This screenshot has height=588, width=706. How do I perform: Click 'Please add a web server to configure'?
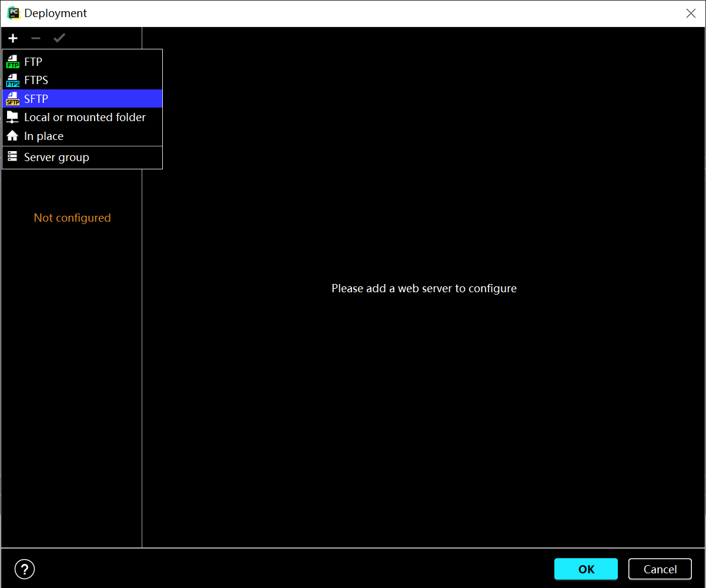[424, 288]
